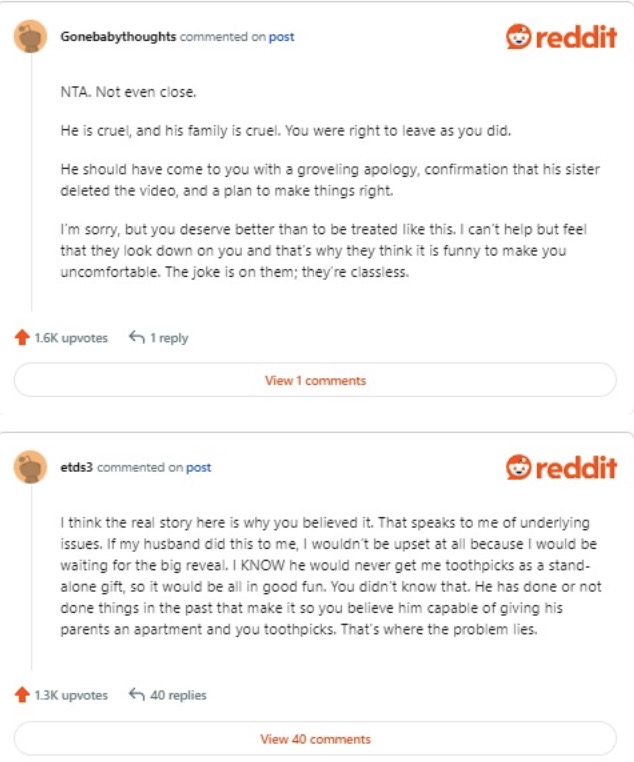Click the "1.6K upvotes" count
This screenshot has height=762, width=634.
click(x=70, y=338)
